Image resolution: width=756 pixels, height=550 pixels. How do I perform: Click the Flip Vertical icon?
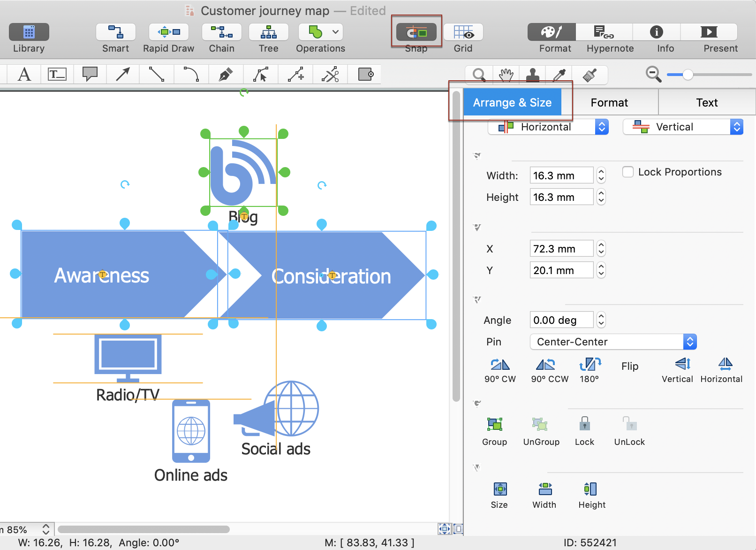click(682, 364)
